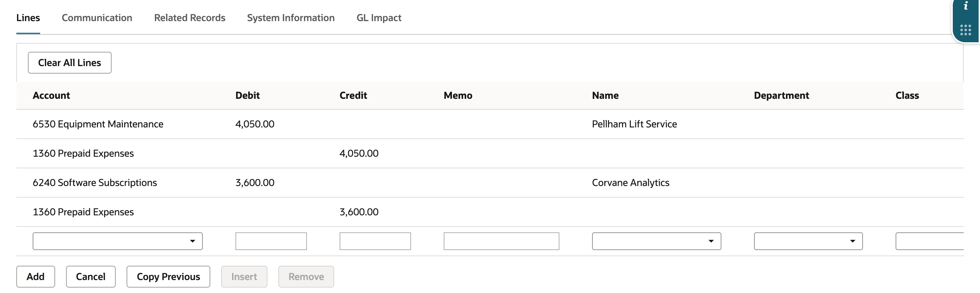The height and width of the screenshot is (293, 980).
Task: Select Prepaid Expenses line crediting 3,600.00
Action: pos(490,212)
